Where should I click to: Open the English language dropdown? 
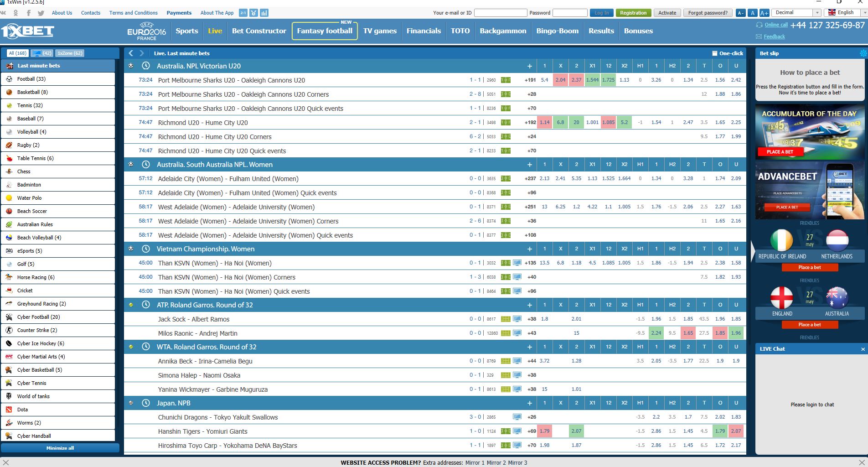845,13
